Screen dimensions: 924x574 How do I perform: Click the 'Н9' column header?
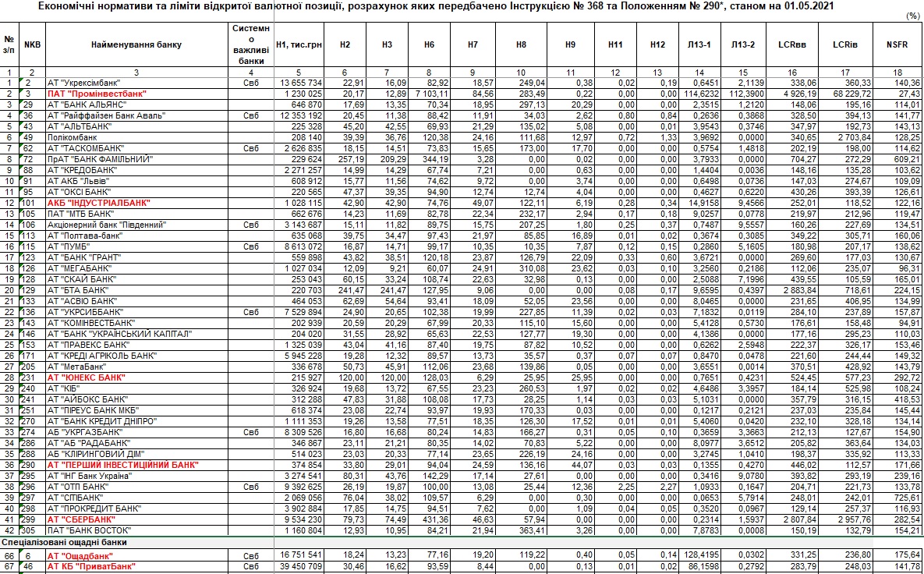[x=570, y=44]
